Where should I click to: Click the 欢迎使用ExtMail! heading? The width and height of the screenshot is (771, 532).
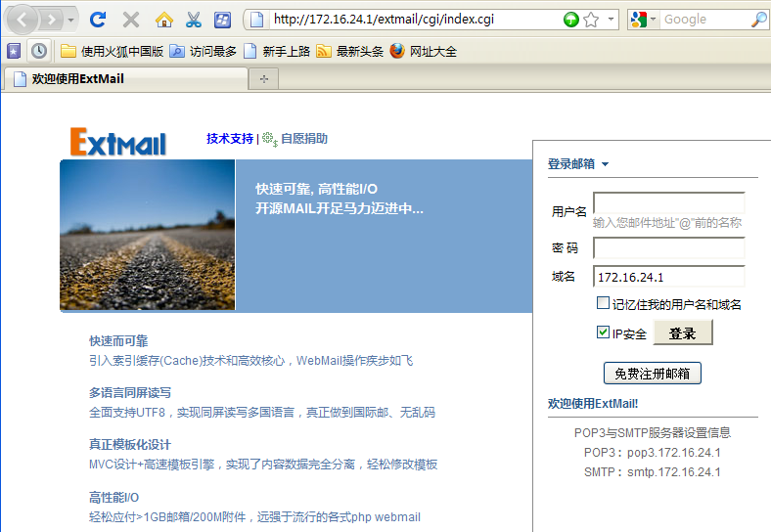593,404
